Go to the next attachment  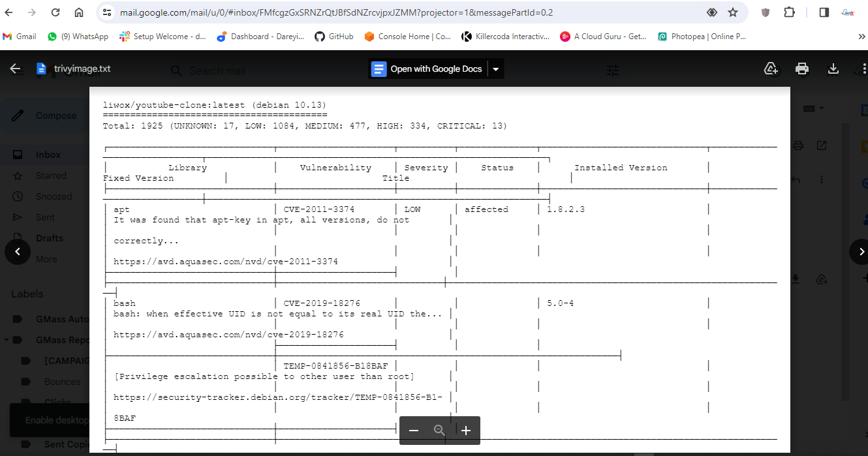pos(861,251)
